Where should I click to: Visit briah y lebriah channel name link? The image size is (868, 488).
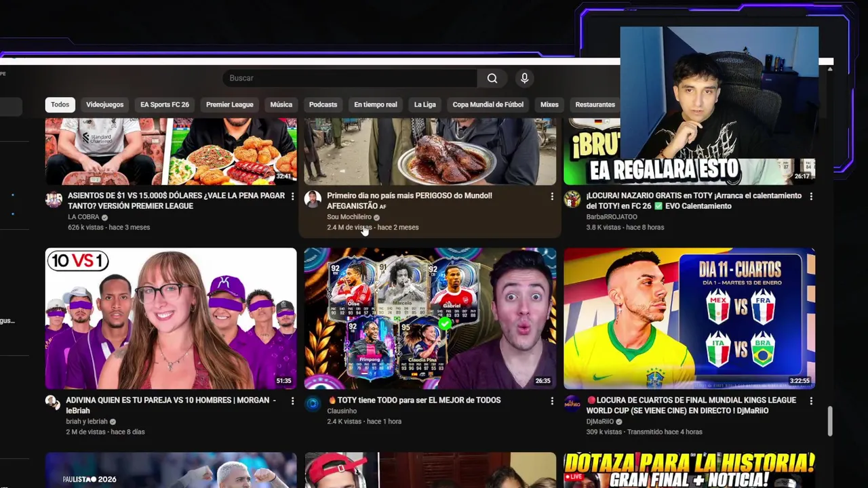tap(86, 422)
